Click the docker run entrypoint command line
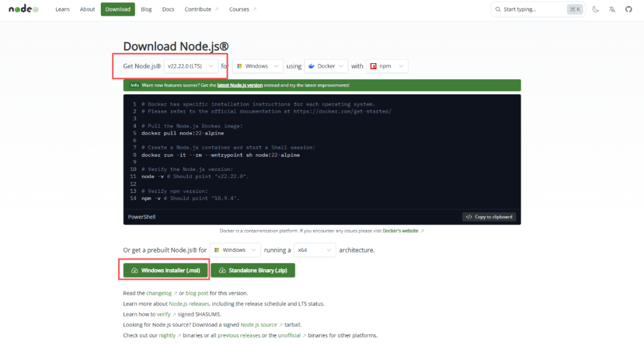Viewport: 644px width, 346px height. [x=221, y=155]
